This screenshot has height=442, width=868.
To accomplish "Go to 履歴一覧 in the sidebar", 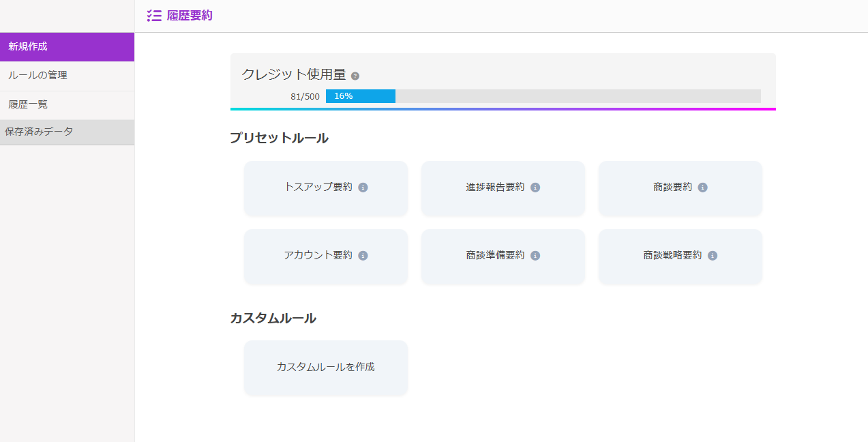I will click(67, 105).
